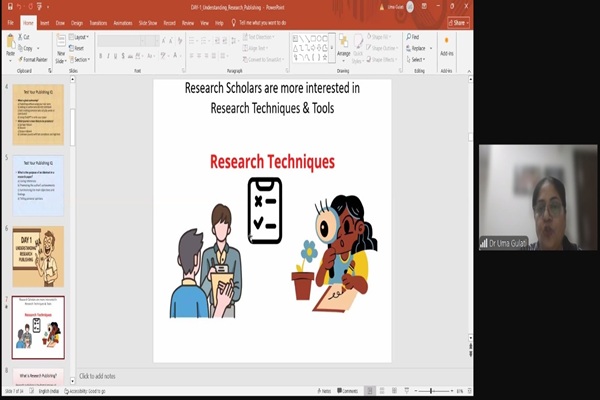Select the Format Painter tool
This screenshot has height=400, width=600.
click(35, 59)
